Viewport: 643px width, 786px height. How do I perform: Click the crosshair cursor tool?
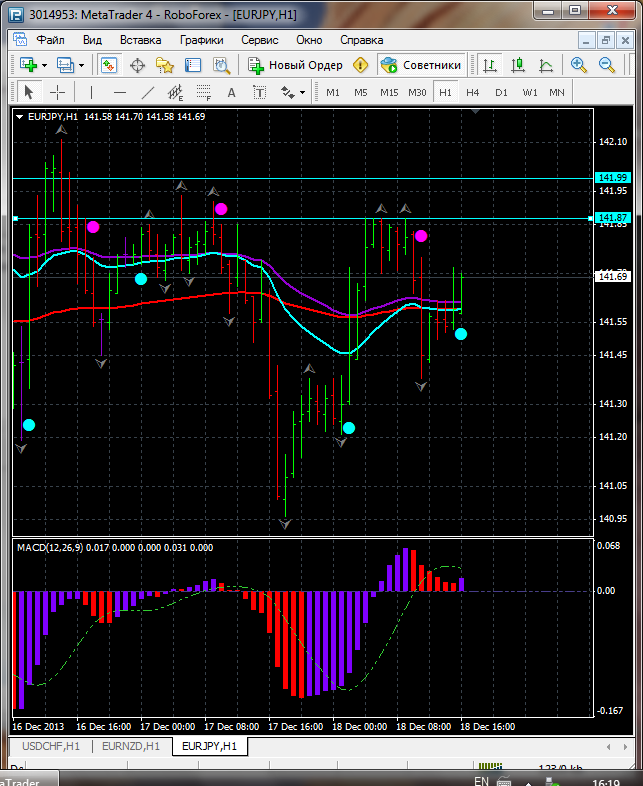58,92
